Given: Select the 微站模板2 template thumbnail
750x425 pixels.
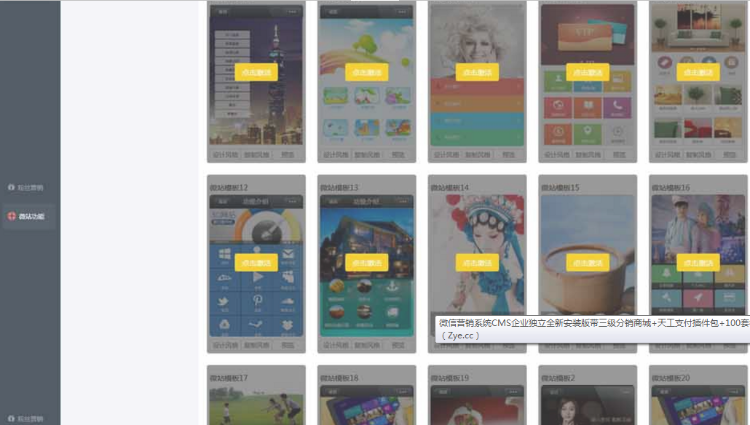Looking at the screenshot, I should [x=588, y=405].
